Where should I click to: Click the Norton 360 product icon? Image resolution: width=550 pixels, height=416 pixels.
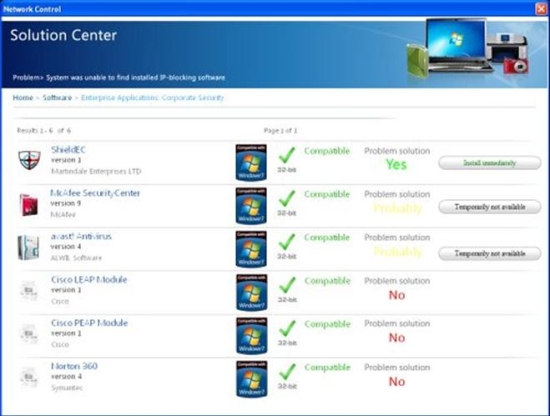(x=29, y=377)
